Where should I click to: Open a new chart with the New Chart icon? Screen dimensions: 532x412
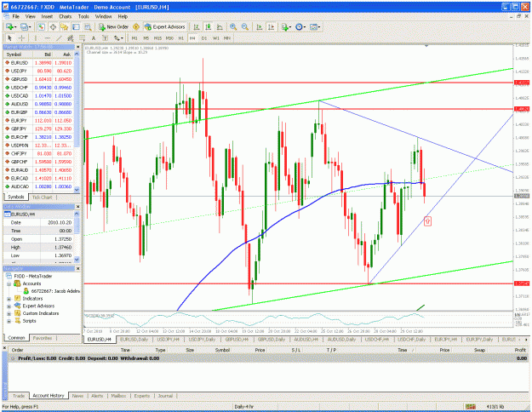pos(9,26)
